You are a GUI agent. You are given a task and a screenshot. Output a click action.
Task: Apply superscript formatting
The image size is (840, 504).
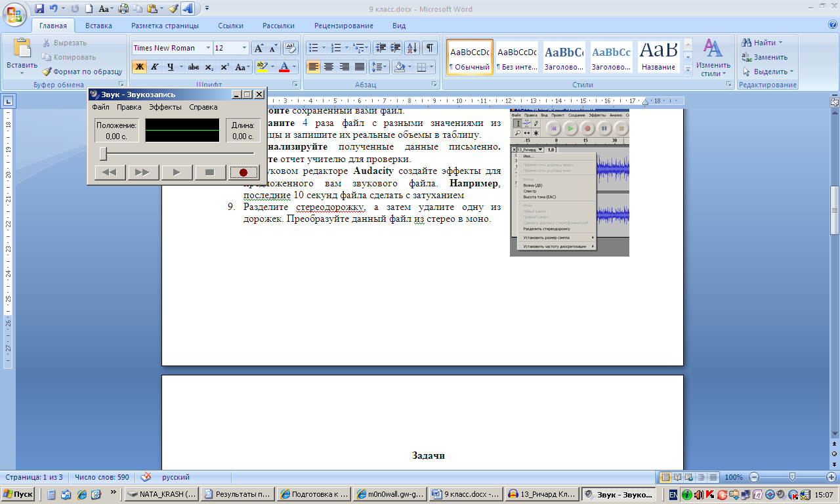click(224, 67)
